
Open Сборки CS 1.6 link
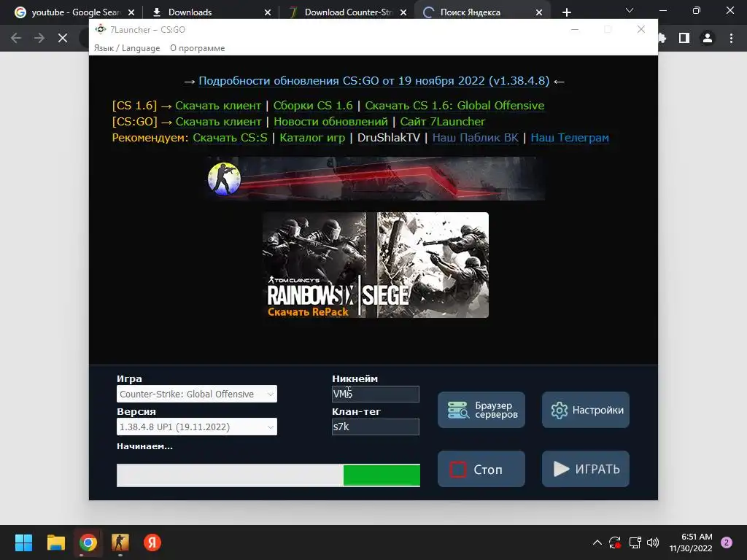coord(313,106)
